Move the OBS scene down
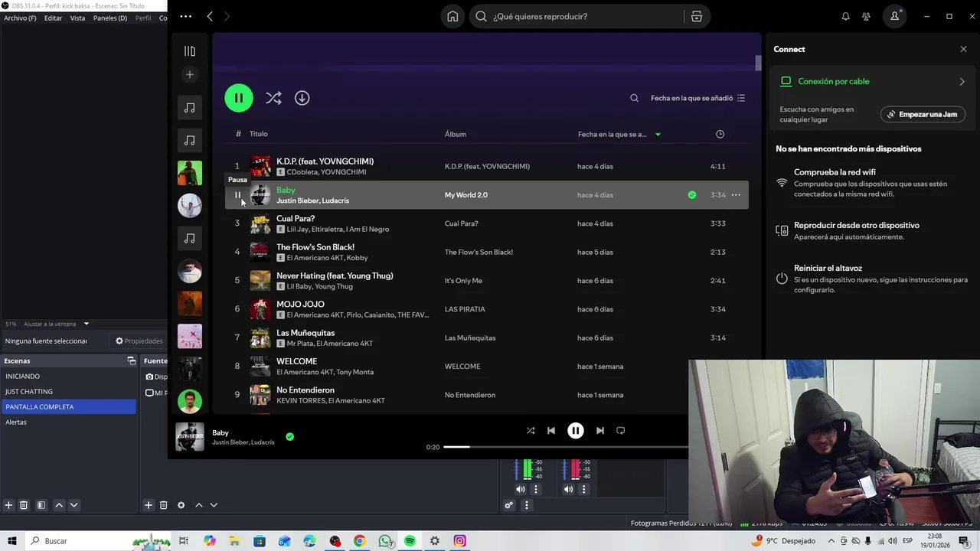Viewport: 980px width, 551px height. [x=74, y=505]
